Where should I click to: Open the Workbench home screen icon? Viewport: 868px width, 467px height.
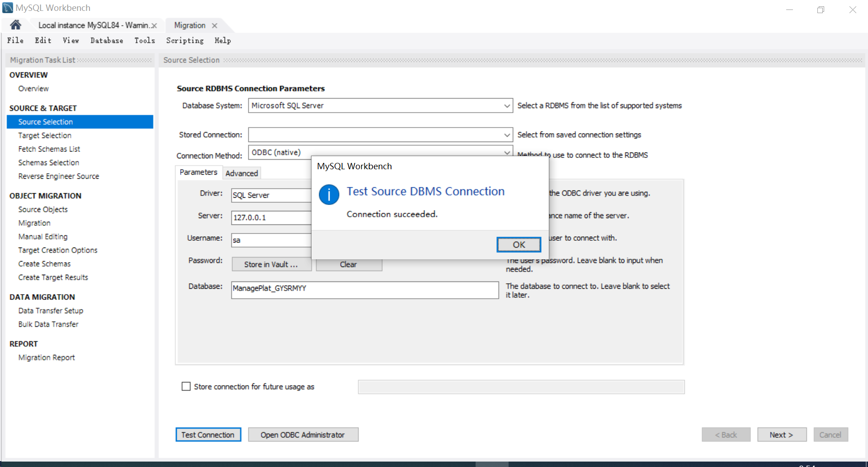[x=15, y=25]
